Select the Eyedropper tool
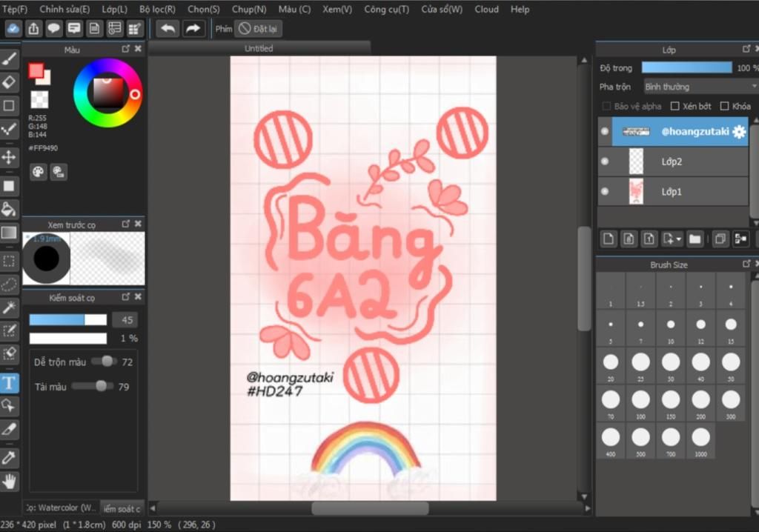Screen dimensions: 759x532 [x=9, y=457]
